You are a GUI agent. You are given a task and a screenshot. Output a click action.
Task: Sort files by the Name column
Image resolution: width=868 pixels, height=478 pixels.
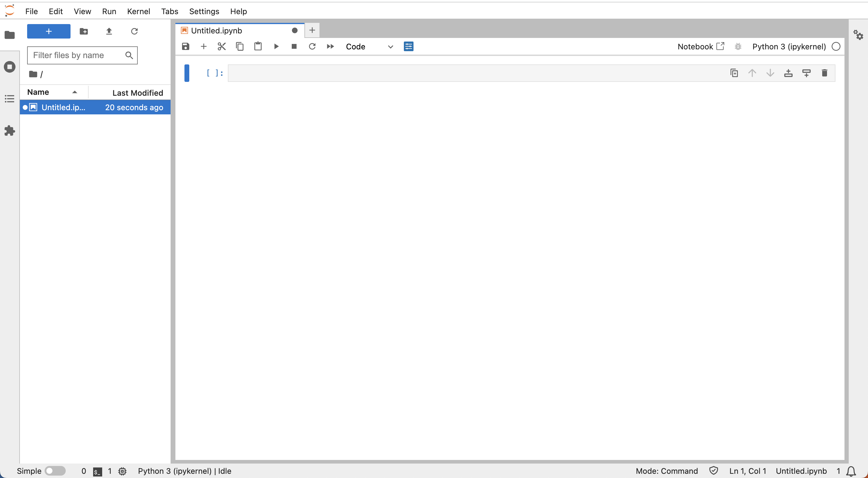click(38, 92)
